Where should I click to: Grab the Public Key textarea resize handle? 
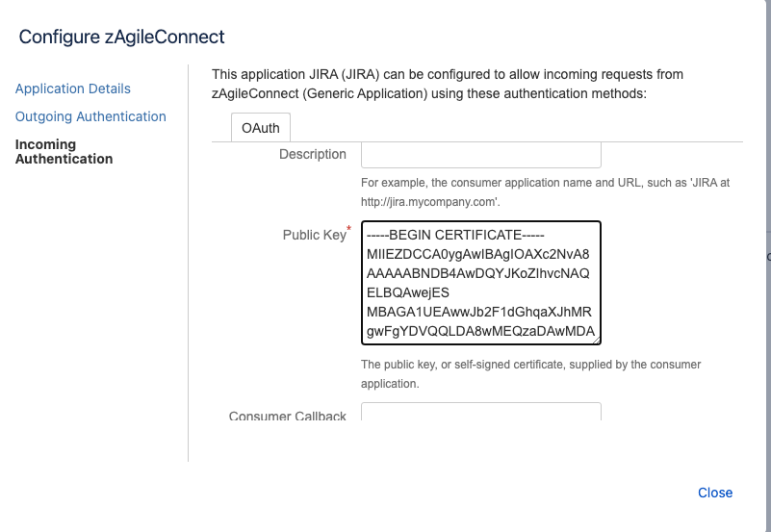coord(595,338)
